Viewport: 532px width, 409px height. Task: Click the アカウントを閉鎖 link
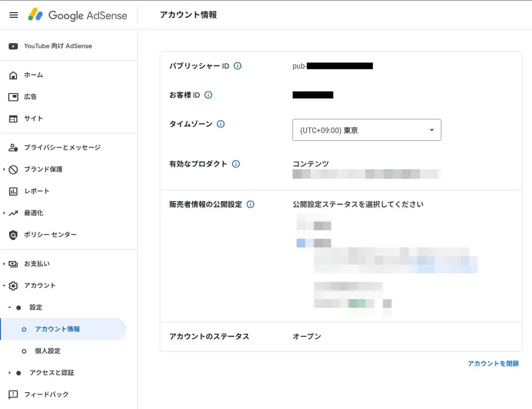pyautogui.click(x=493, y=363)
